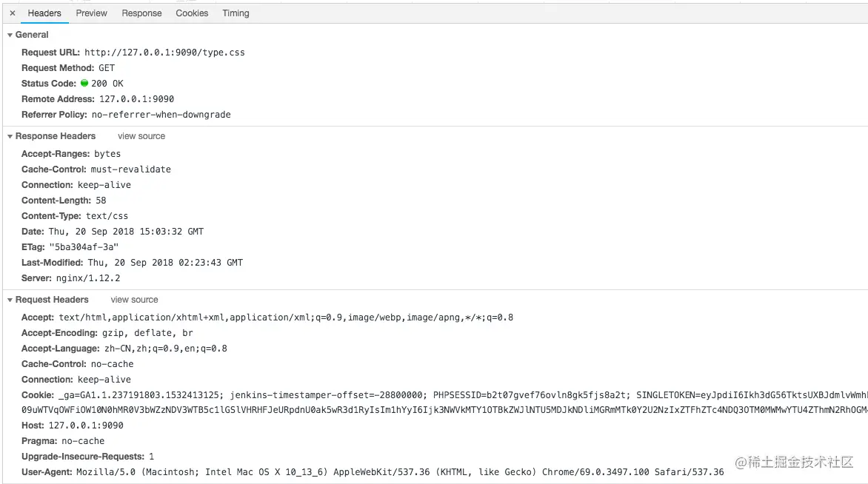Click the ETag header value
This screenshot has width=868, height=484.
(x=84, y=247)
